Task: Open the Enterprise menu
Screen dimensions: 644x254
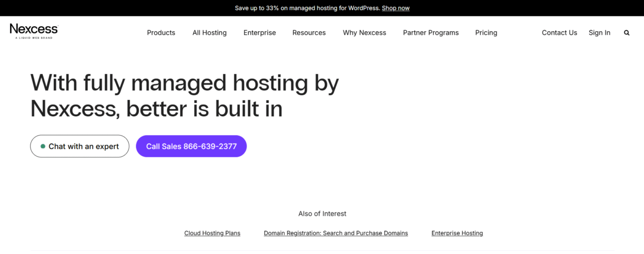Action: pos(260,33)
